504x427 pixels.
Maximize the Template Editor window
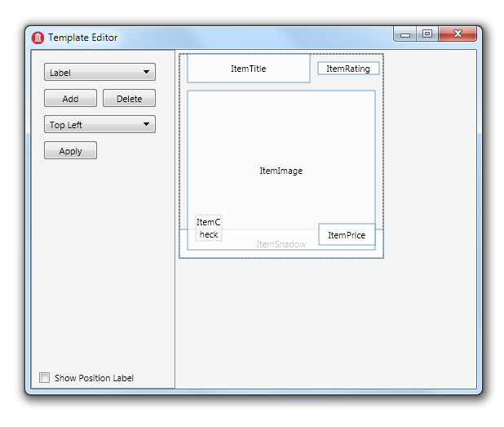[427, 34]
